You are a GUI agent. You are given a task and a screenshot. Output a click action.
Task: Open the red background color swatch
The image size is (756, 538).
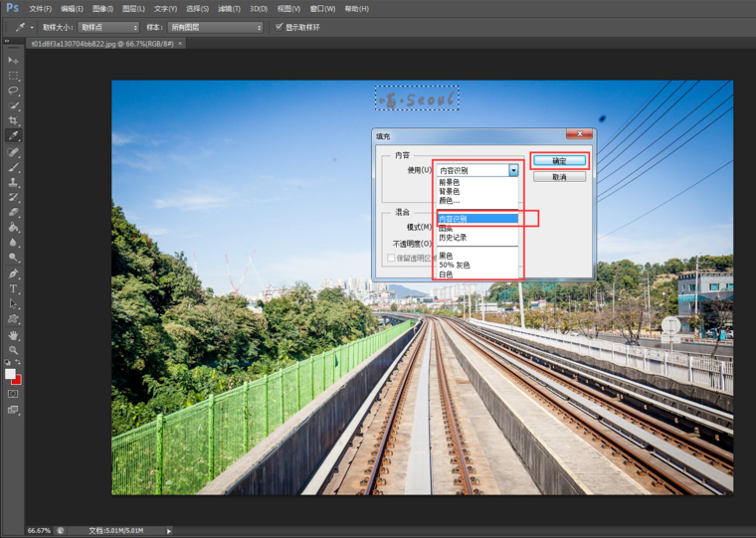[17, 380]
